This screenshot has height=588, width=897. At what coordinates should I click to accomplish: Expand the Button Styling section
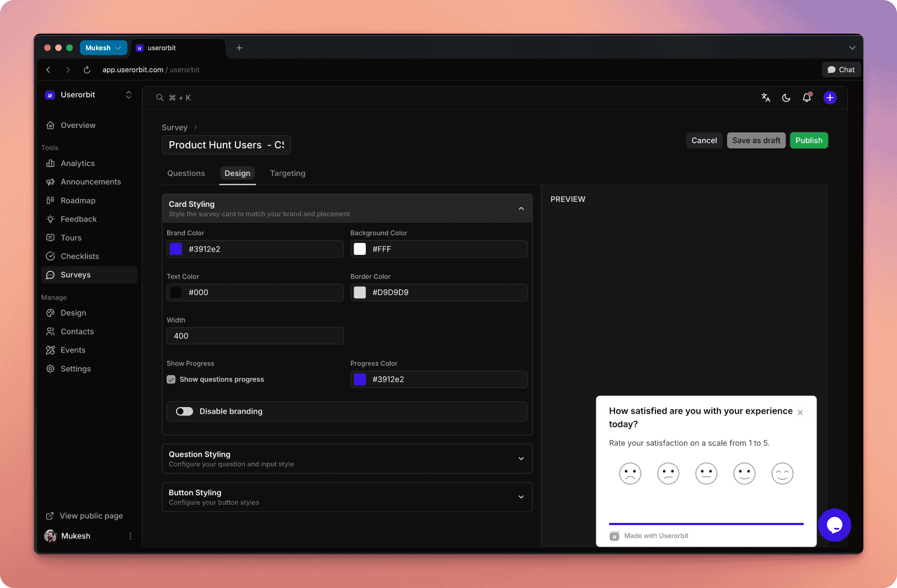(521, 497)
